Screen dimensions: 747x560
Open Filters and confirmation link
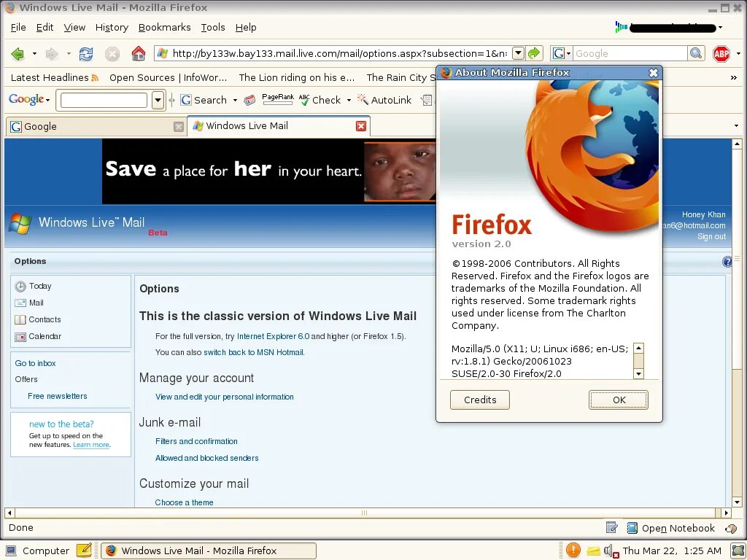point(196,441)
